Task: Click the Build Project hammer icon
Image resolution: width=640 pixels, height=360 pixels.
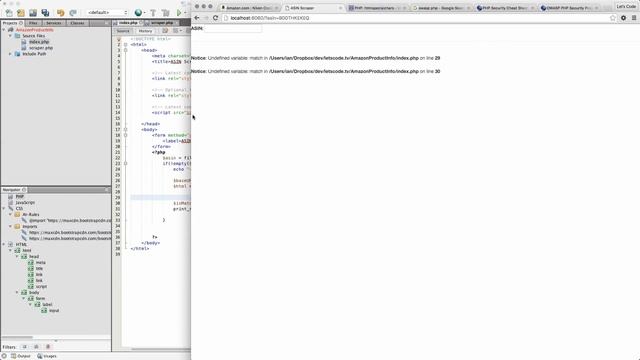Action: pos(153,13)
